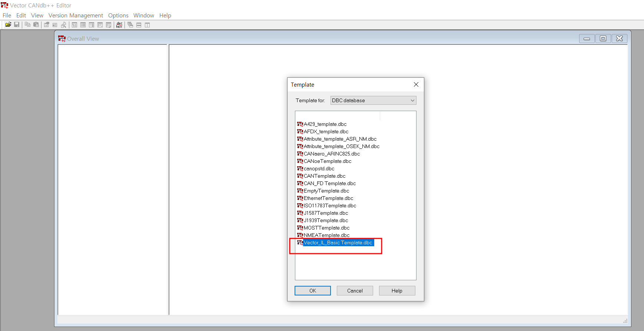Click file icon beside MOSTTemplate.dbc
Screen dimensions: 644x331
(x=300, y=228)
